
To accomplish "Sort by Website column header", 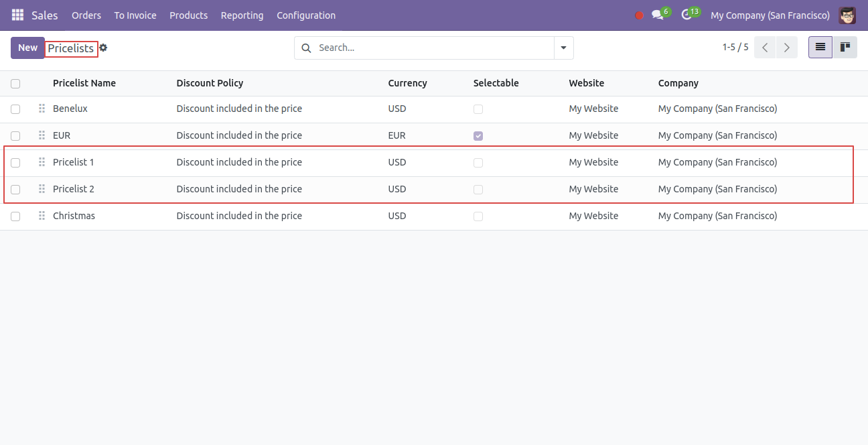I will (587, 83).
